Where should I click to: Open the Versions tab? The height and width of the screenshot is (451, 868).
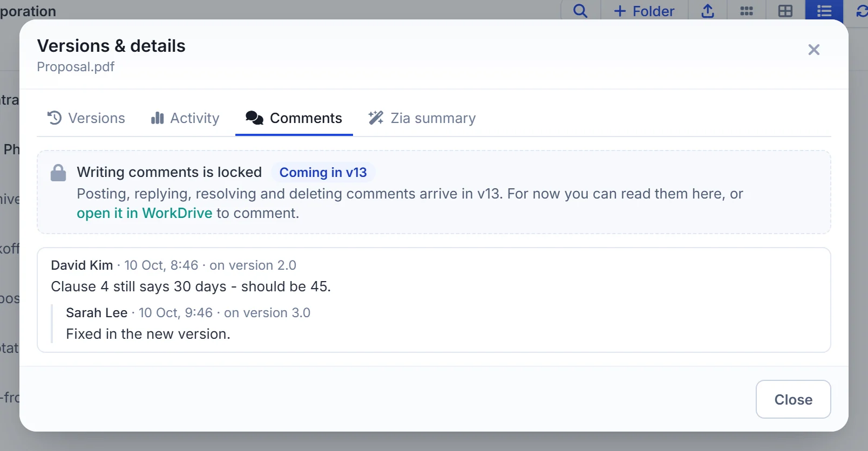86,118
